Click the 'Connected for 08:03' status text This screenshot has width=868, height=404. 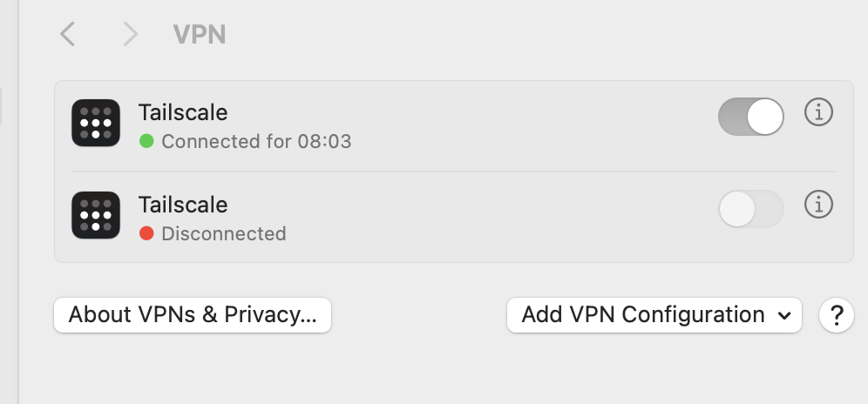tap(256, 142)
